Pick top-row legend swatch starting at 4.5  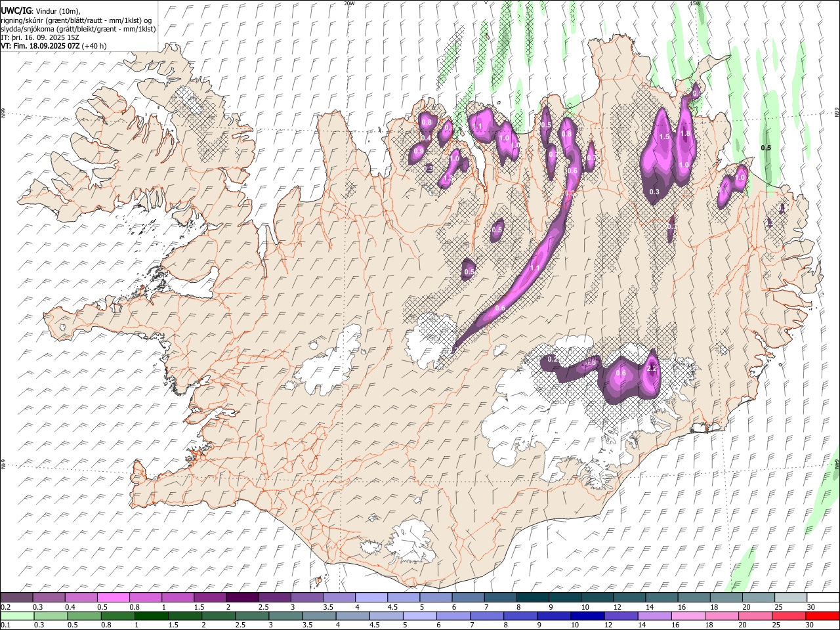404,597
